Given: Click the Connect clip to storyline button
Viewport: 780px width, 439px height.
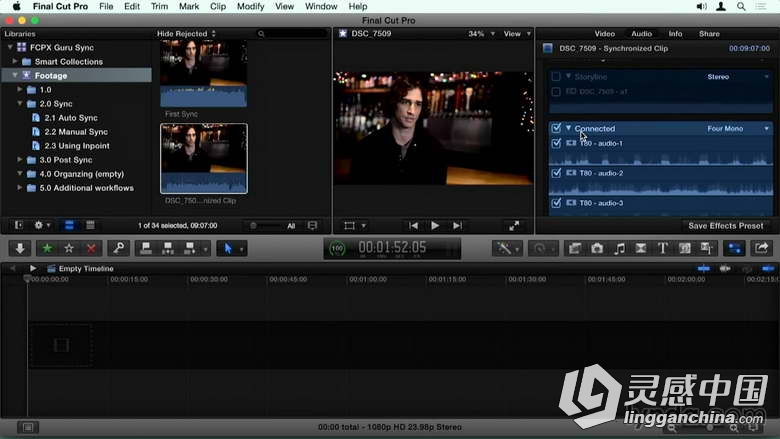Looking at the screenshot, I should (x=146, y=248).
